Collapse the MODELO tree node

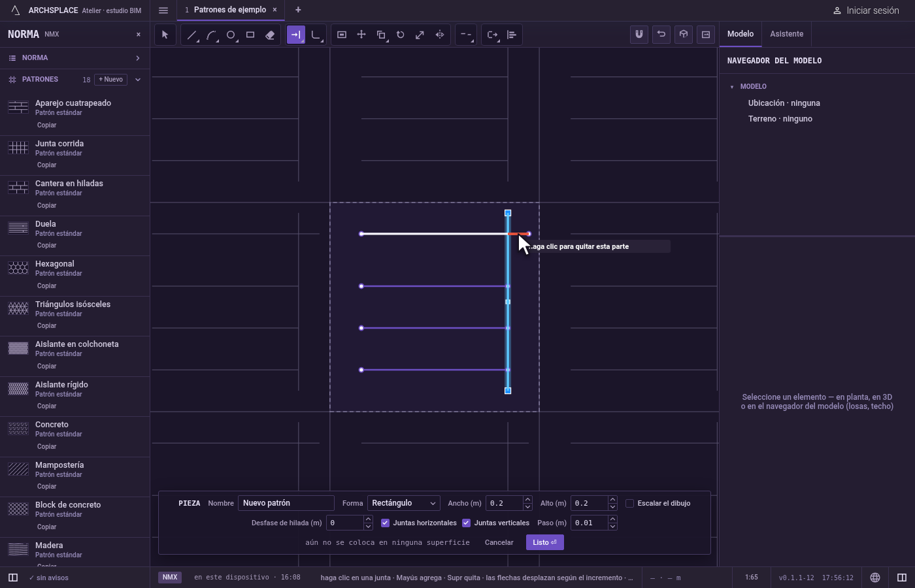(x=732, y=87)
